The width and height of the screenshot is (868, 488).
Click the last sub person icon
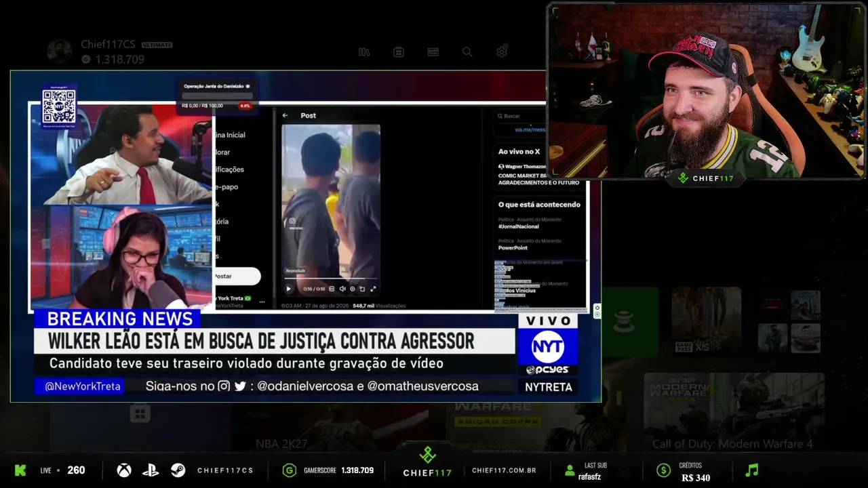(x=570, y=470)
